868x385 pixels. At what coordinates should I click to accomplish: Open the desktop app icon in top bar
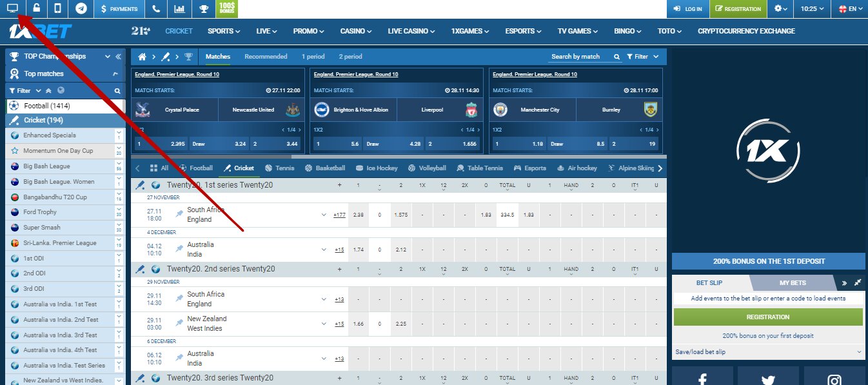coord(13,9)
